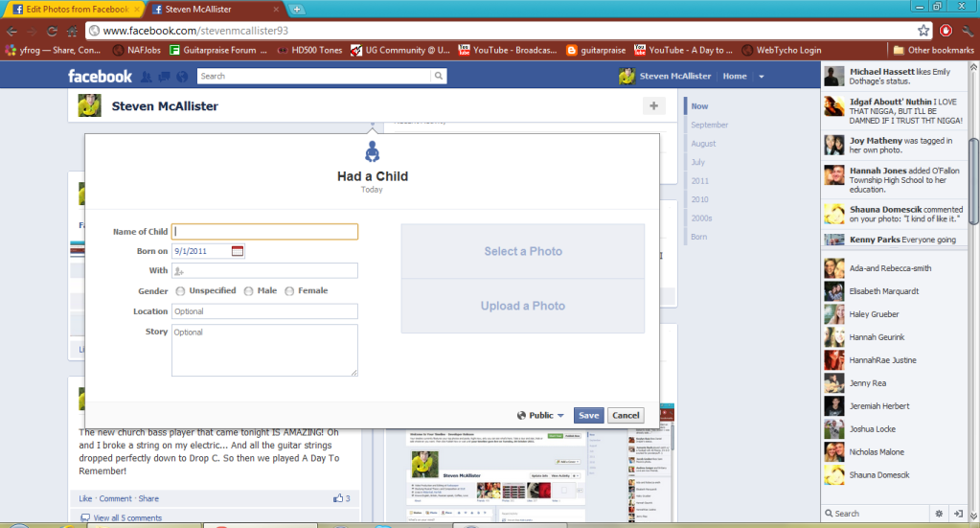Select Male gender option

pyautogui.click(x=248, y=291)
